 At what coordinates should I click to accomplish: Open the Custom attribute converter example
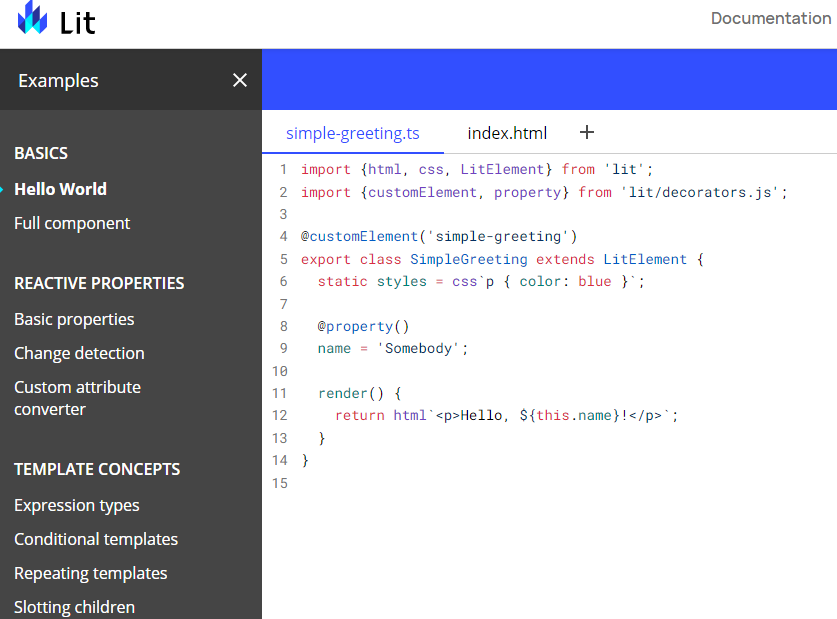pos(77,398)
